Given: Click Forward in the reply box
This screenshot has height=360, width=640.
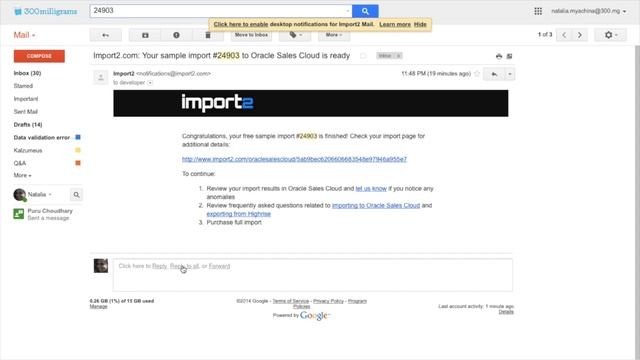Looking at the screenshot, I should coord(219,266).
